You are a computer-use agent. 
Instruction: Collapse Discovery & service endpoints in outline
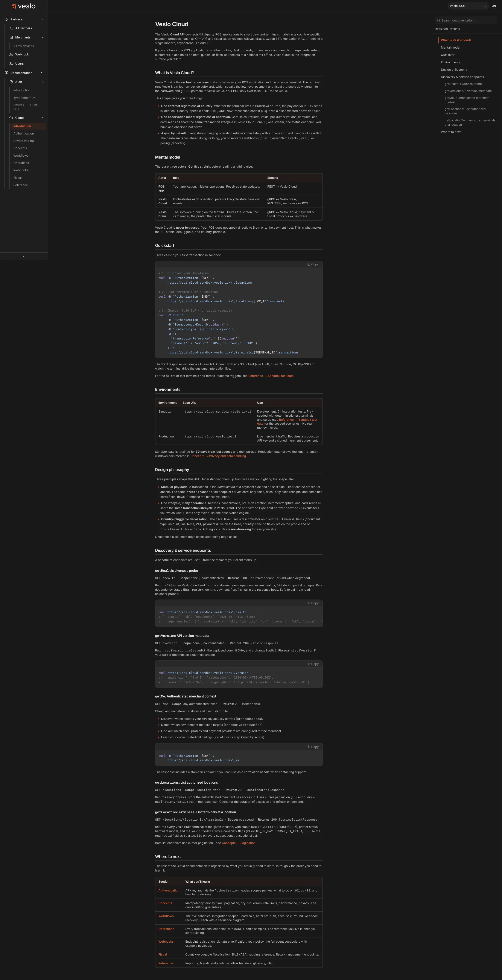437,77
